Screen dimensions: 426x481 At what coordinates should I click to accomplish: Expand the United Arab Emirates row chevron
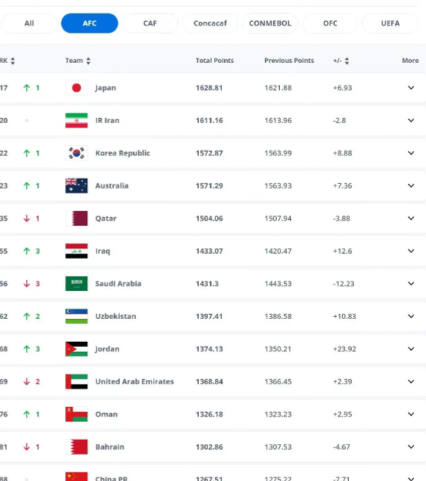point(411,381)
